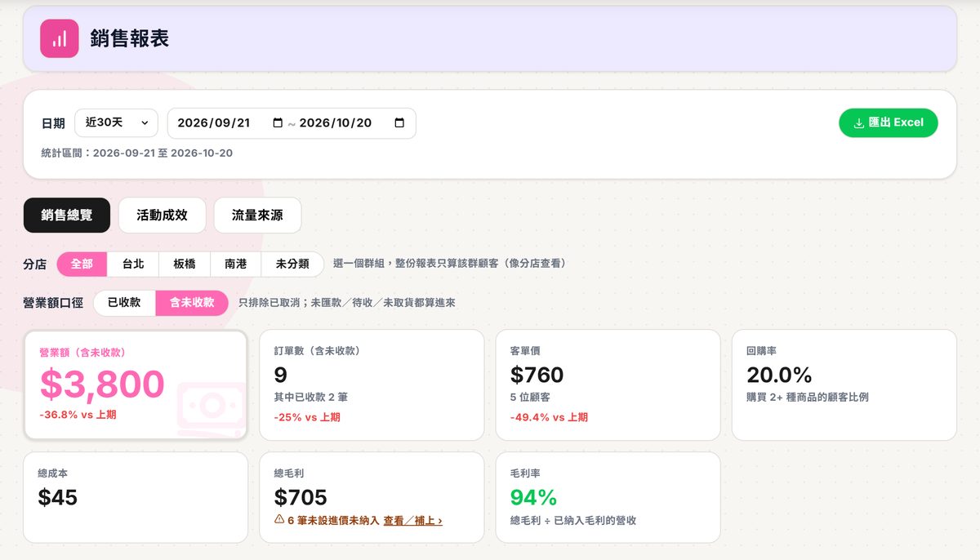Click the 總毛利 $705 value

tap(301, 497)
